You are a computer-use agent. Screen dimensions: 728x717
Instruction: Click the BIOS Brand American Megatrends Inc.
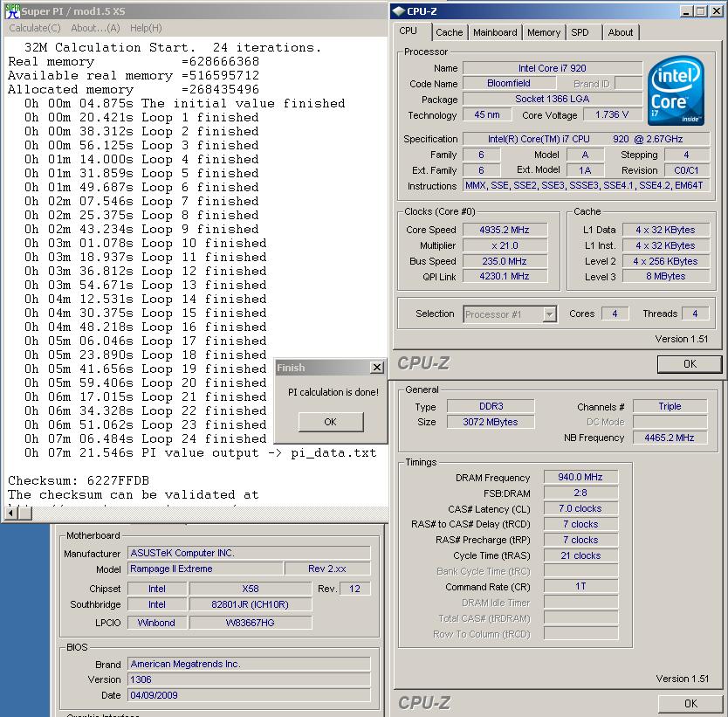pos(249,664)
